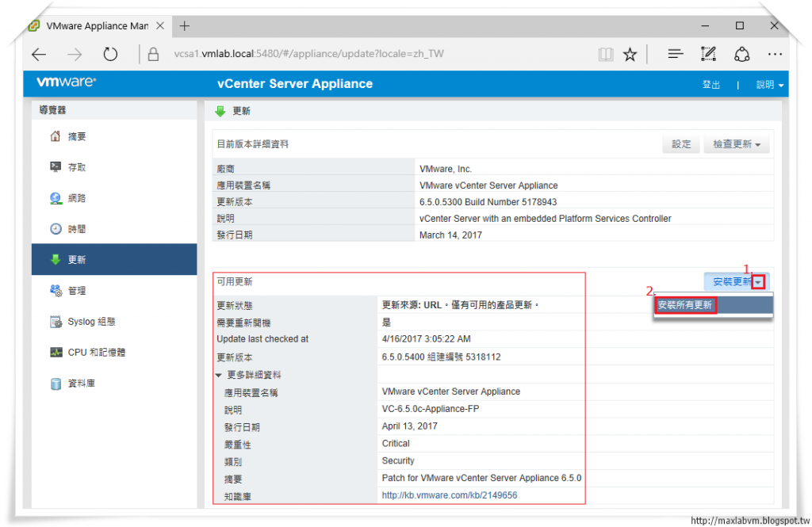Click the 導覽器 navigator panel heading
The height and width of the screenshot is (527, 812).
pos(53,109)
